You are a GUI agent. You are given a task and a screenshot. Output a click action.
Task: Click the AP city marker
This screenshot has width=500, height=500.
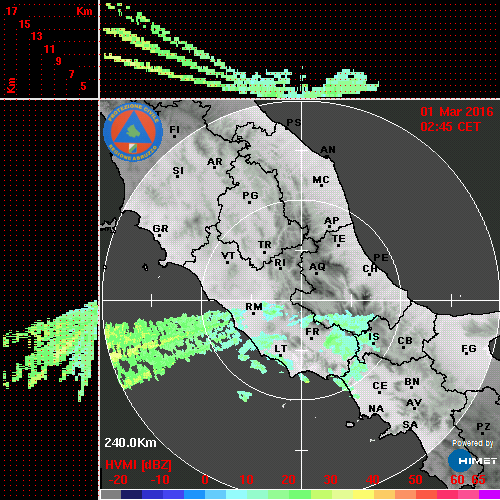click(x=331, y=221)
